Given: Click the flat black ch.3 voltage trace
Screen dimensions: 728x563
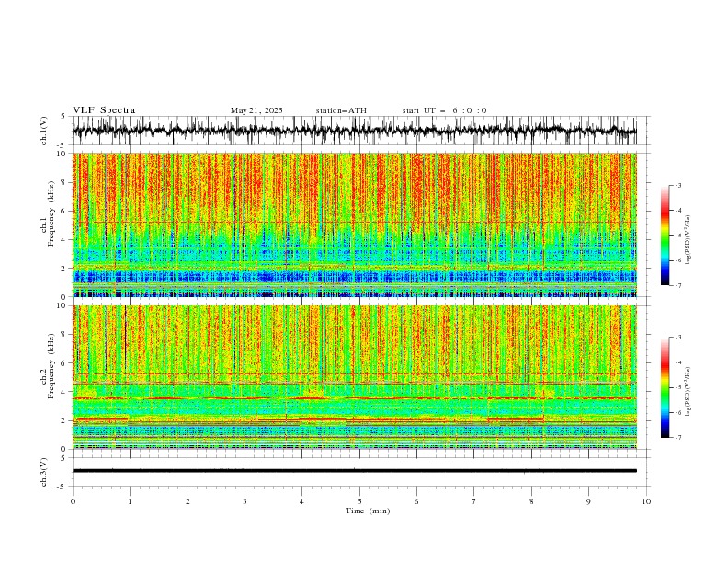Looking at the screenshot, I should [x=354, y=471].
